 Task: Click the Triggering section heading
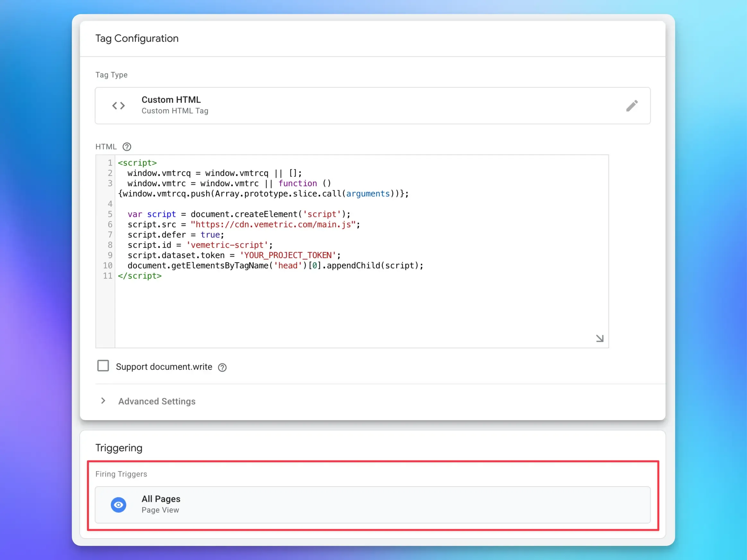119,448
